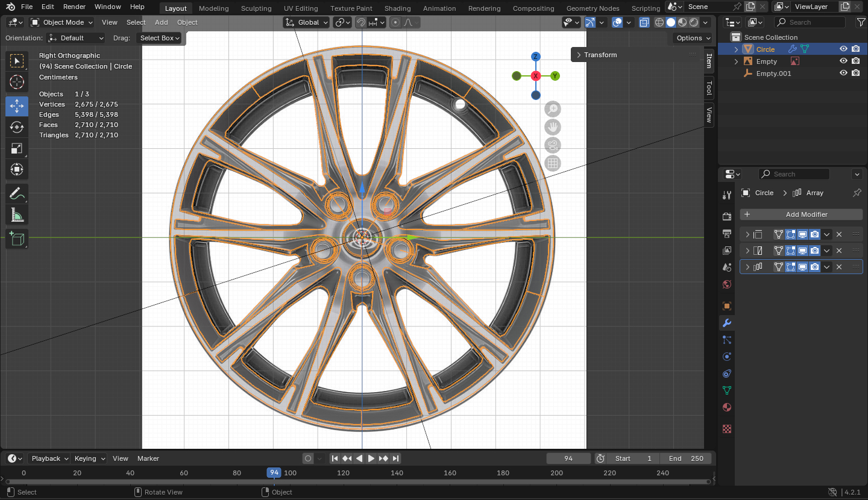Viewport: 868px width, 500px height.
Task: Select the Annotate tool
Action: [x=17, y=193]
